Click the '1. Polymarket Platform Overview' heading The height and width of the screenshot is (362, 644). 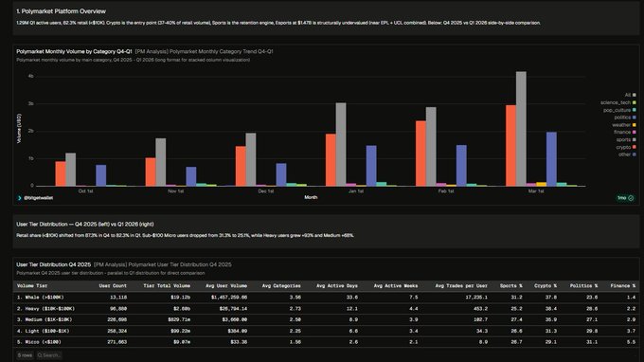click(61, 11)
